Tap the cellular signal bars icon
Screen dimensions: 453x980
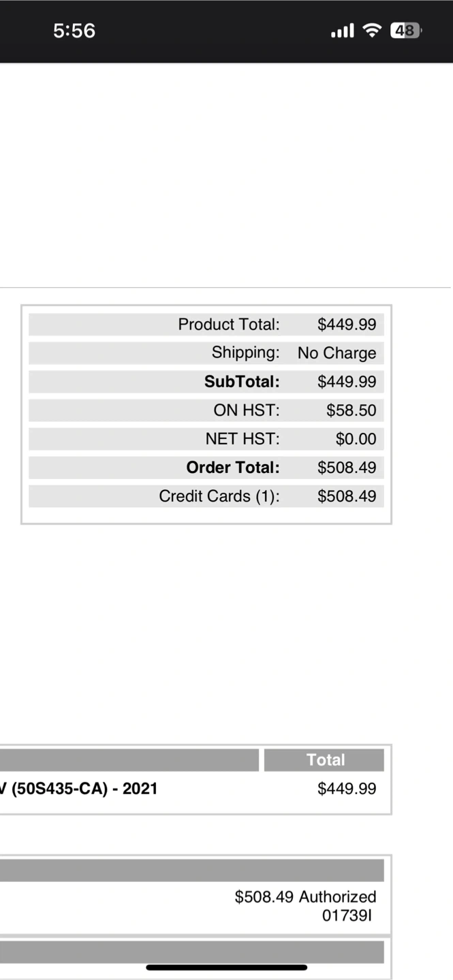coord(342,31)
